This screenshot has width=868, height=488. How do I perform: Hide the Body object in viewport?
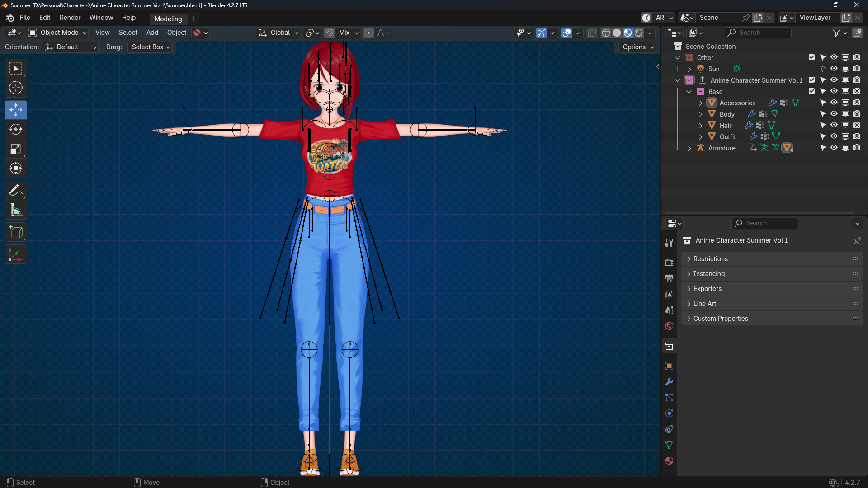[834, 114]
